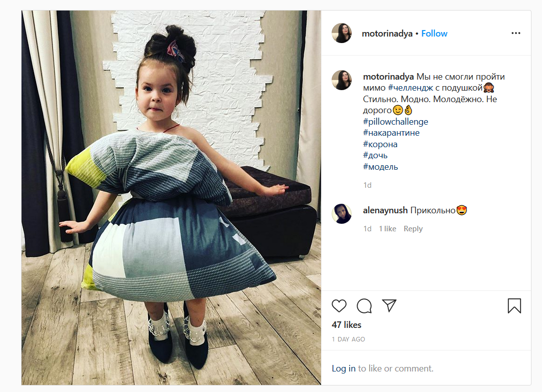This screenshot has height=392, width=542.
Task: Open alenaynush commenter avatar
Action: pyautogui.click(x=342, y=214)
